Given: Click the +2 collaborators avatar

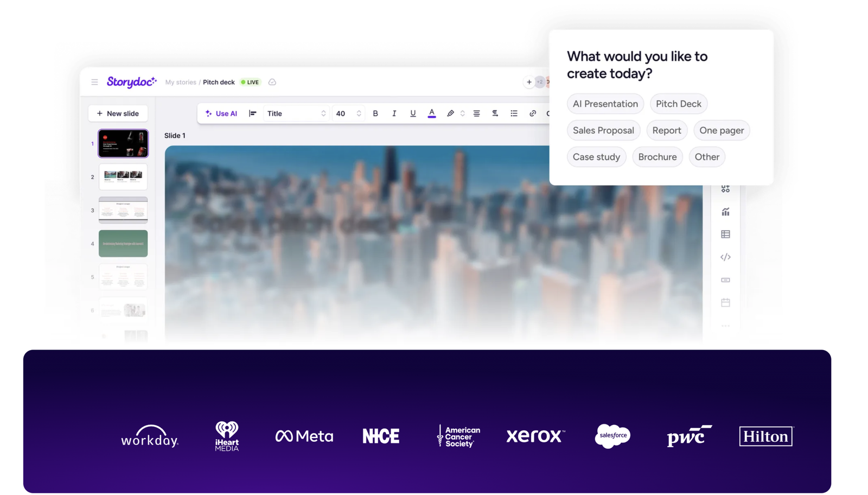Looking at the screenshot, I should [x=540, y=82].
